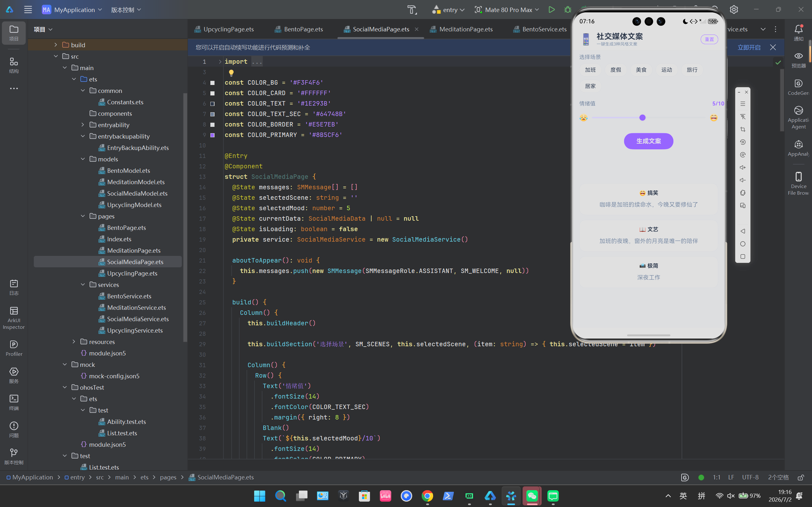
Task: Open the 预览器 previewer panel
Action: pos(798,60)
